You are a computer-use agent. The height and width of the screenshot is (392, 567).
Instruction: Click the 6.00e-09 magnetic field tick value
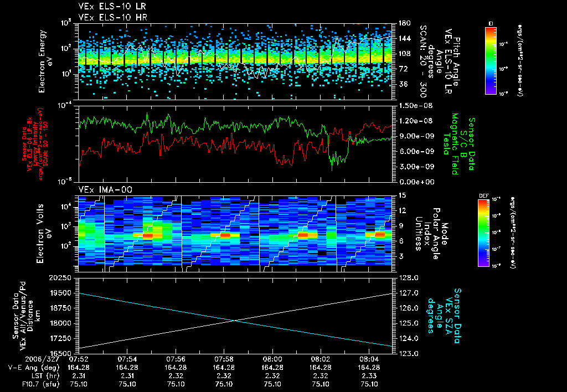point(415,151)
